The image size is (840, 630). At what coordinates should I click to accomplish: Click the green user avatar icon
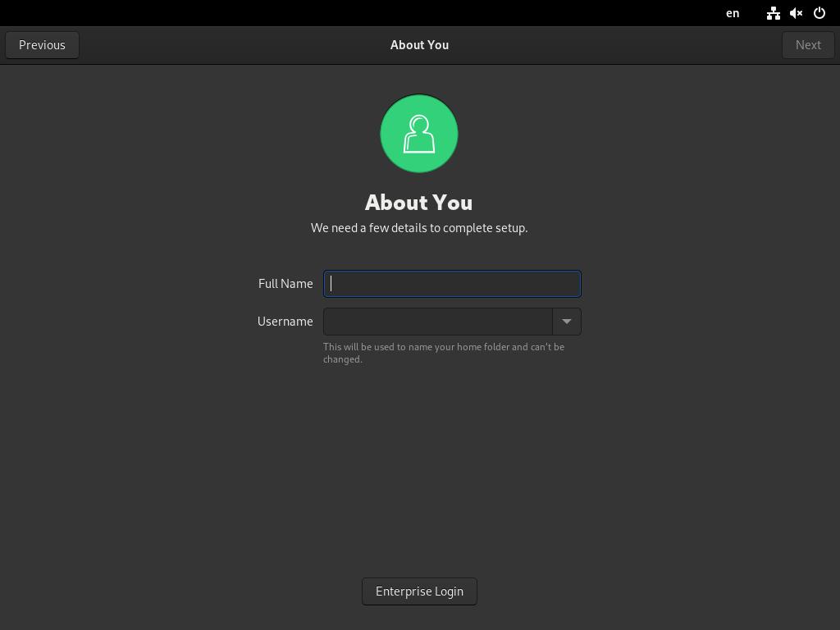(x=419, y=134)
